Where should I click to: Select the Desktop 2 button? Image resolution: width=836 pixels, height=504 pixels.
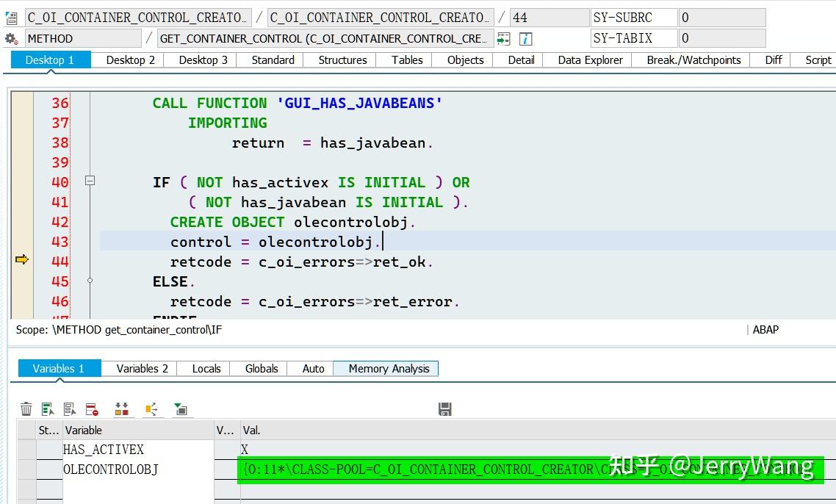pyautogui.click(x=129, y=60)
